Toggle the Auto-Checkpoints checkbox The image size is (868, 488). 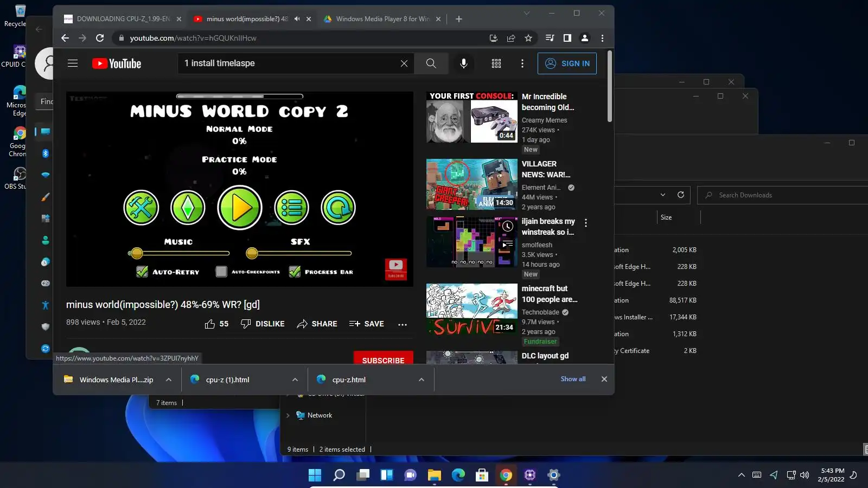point(221,272)
